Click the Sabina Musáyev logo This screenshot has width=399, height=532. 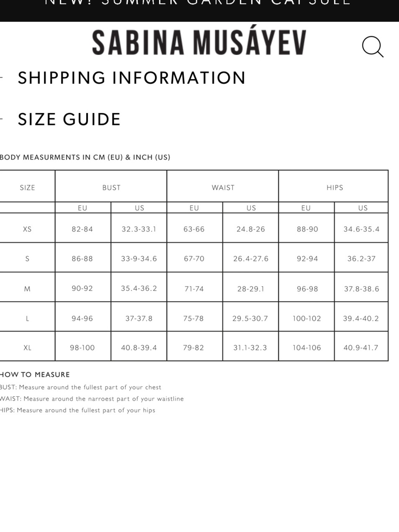pyautogui.click(x=199, y=42)
